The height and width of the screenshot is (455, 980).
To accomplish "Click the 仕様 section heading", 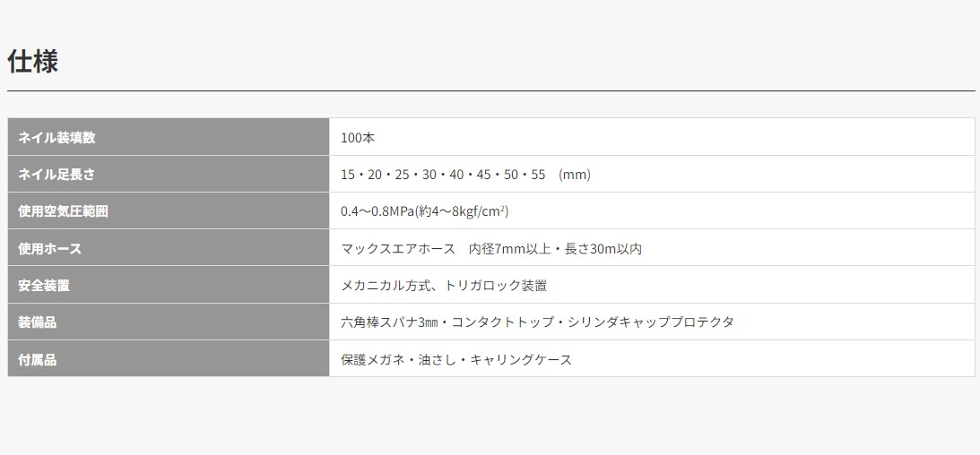I will (32, 62).
